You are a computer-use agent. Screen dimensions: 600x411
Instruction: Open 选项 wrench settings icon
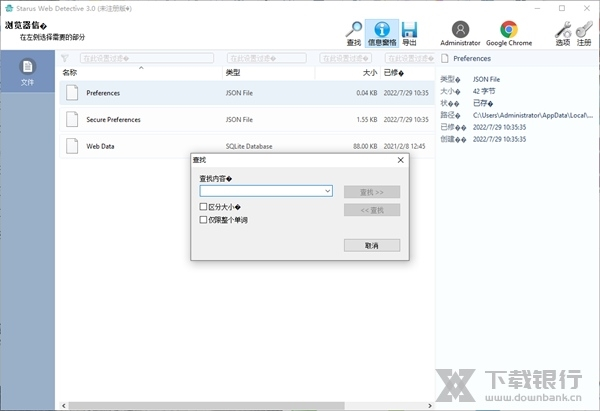click(x=563, y=29)
